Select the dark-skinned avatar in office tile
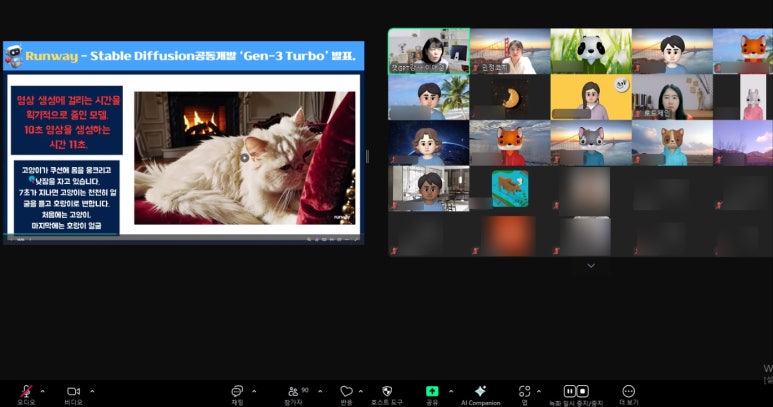Image resolution: width=773 pixels, height=407 pixels. [x=429, y=189]
